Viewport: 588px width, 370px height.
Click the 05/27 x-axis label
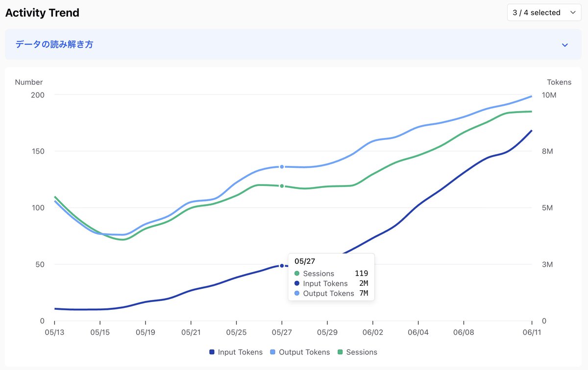[x=282, y=332]
